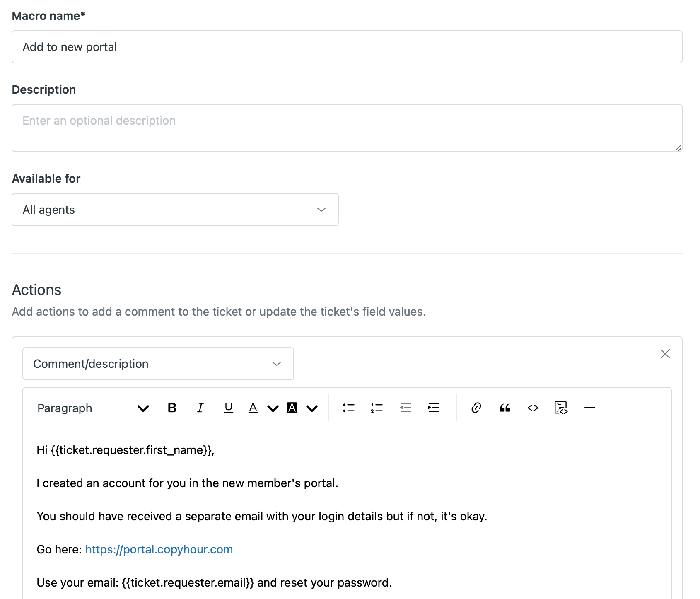Insert code block icon

point(561,408)
